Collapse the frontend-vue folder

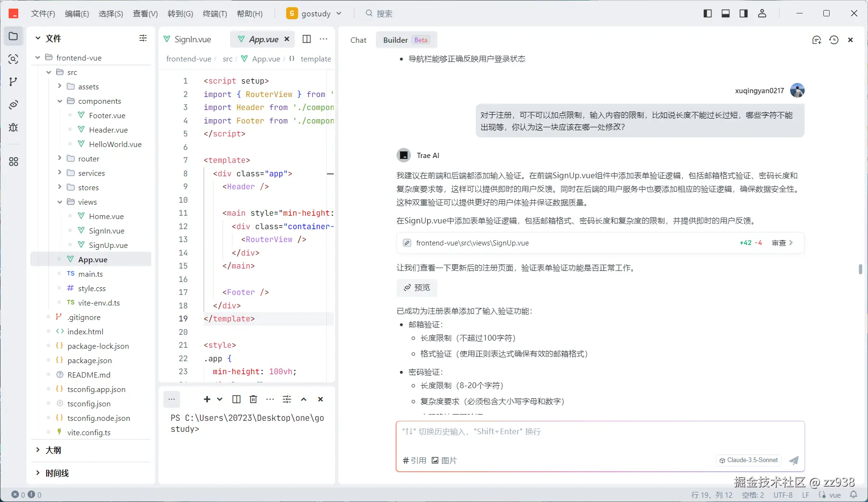pos(38,58)
